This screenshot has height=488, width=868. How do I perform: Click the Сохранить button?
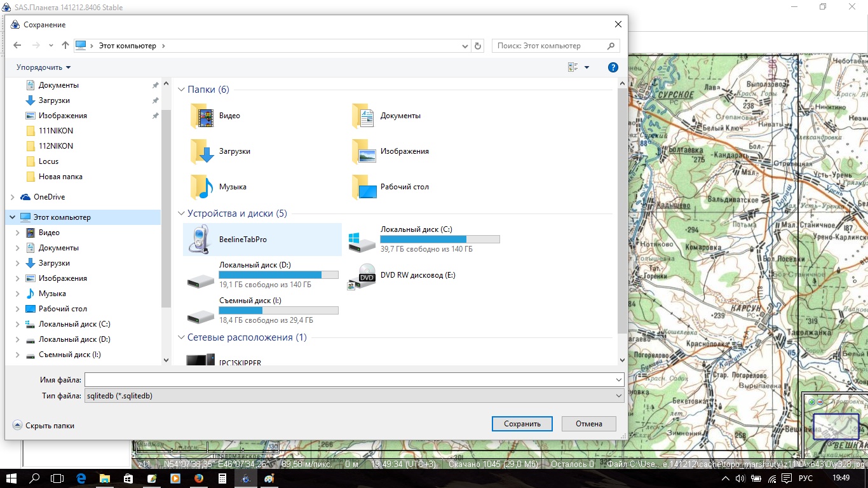[x=522, y=424]
